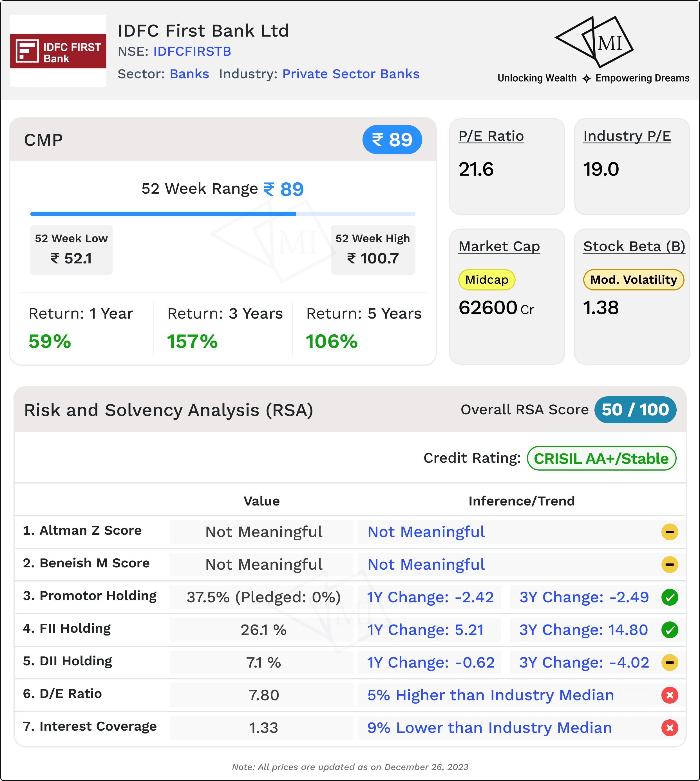Click the Industry P/E value 19.0
Viewport: 700px width, 781px height.
[601, 169]
